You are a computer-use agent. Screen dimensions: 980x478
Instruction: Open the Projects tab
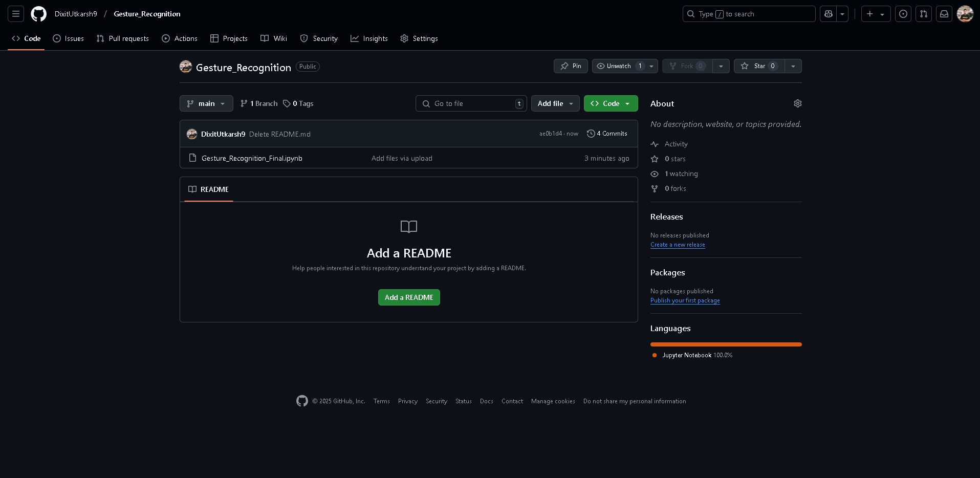point(229,38)
